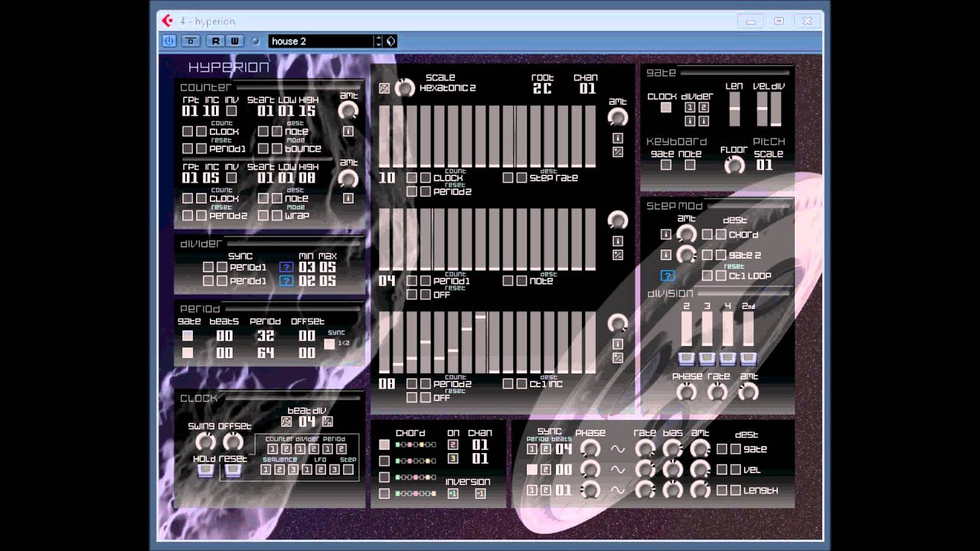
Task: Click the Read automation R button
Action: coord(216,41)
